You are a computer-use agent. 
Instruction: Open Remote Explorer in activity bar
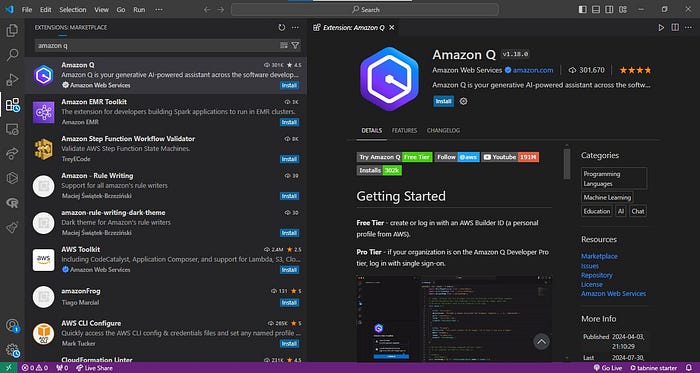tap(12, 129)
